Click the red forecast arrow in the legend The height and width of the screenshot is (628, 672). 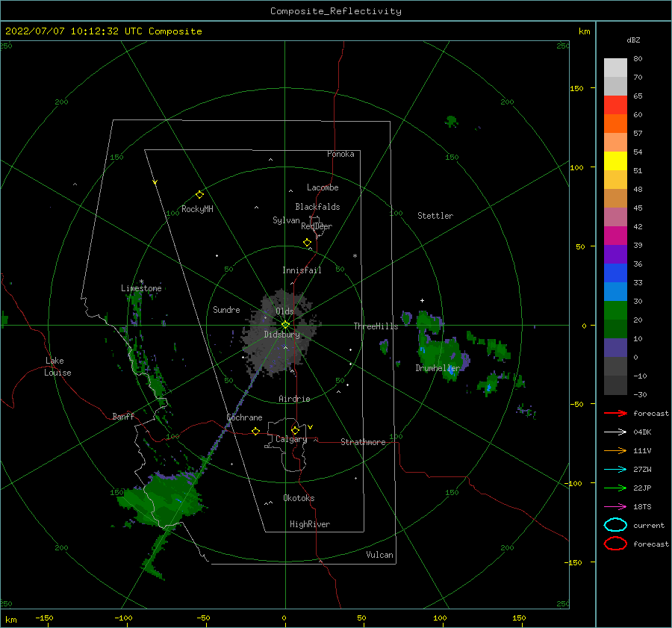(x=615, y=413)
